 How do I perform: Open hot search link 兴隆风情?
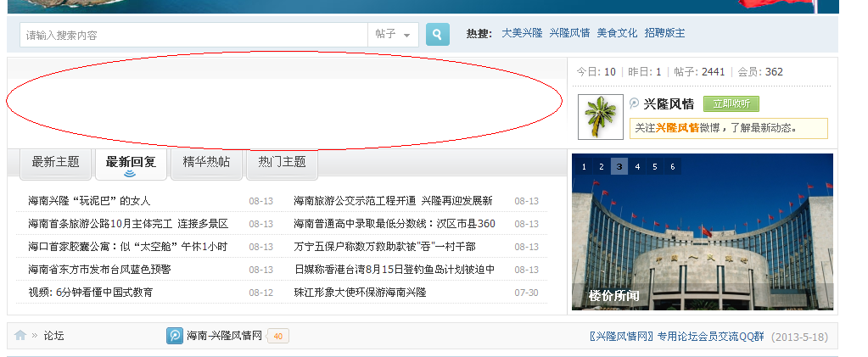(x=569, y=33)
